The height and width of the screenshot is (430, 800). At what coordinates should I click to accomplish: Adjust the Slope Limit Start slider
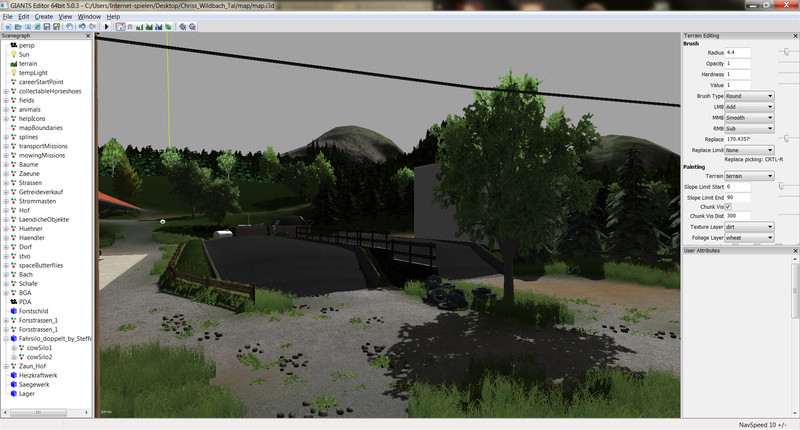[781, 187]
